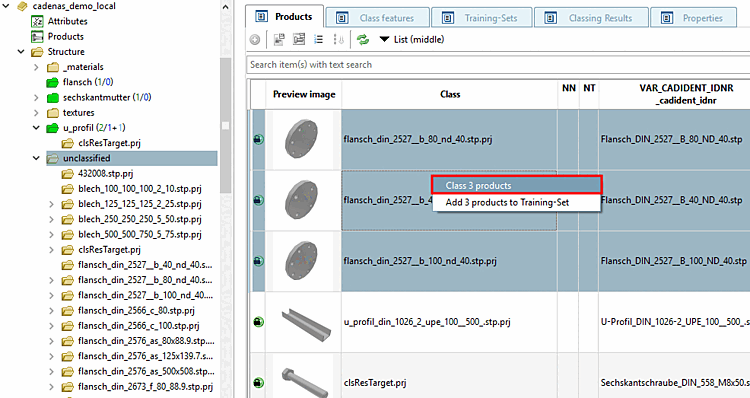The height and width of the screenshot is (398, 750).
Task: Click scroll-up arrow of tree panel
Action: coord(225,7)
